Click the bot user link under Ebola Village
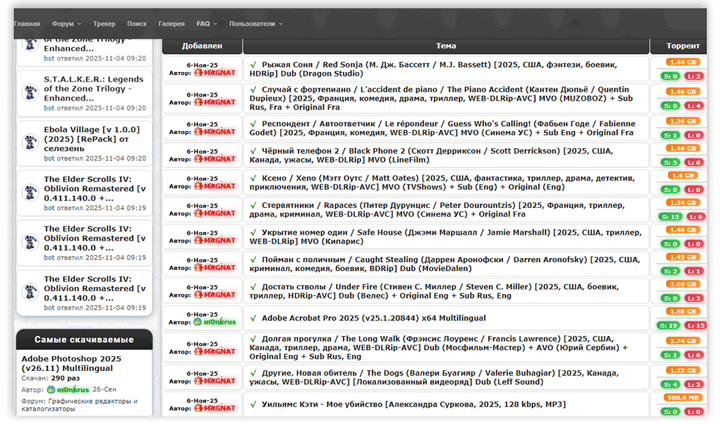The image size is (720, 424). point(49,158)
